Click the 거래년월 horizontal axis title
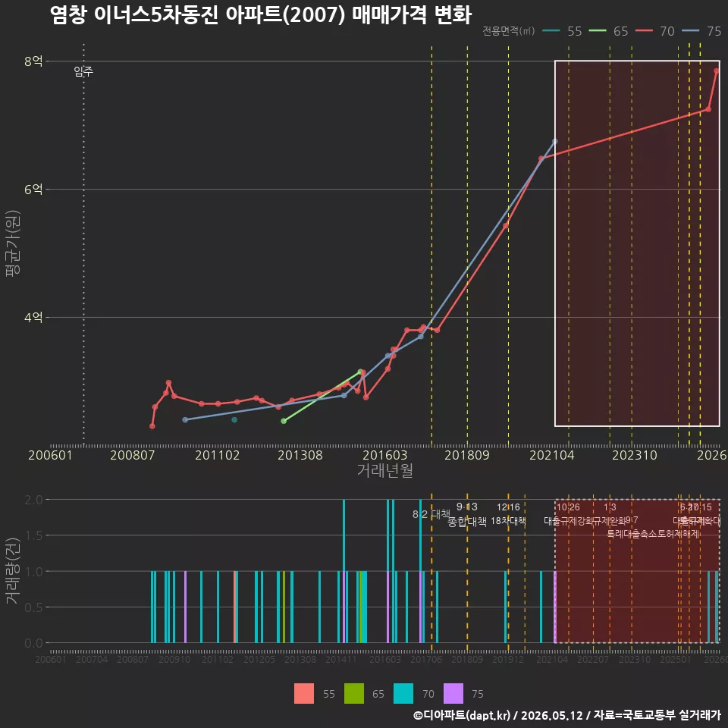Image resolution: width=728 pixels, height=728 pixels. (x=385, y=470)
